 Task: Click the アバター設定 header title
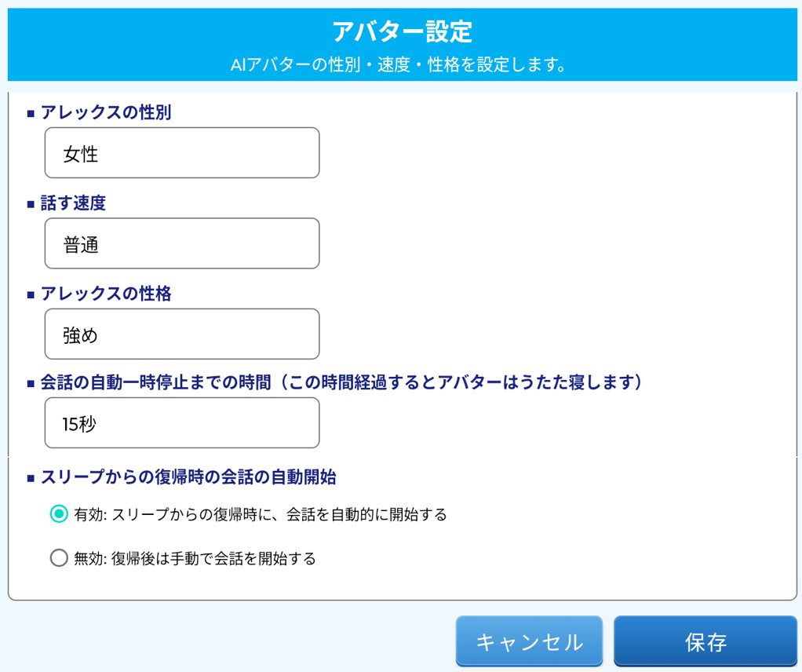[x=402, y=31]
